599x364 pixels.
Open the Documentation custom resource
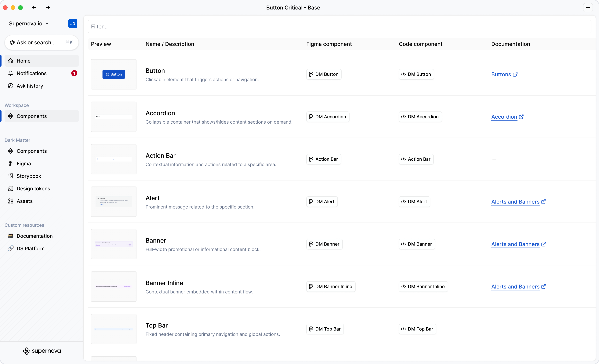[x=34, y=236]
